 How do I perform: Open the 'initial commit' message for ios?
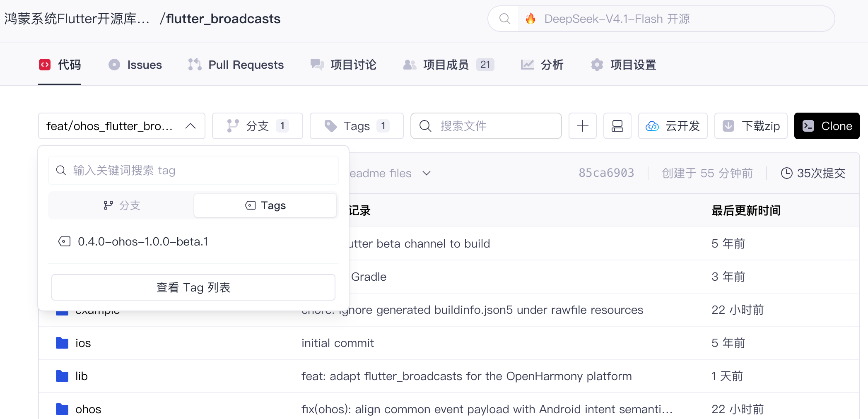[338, 343]
